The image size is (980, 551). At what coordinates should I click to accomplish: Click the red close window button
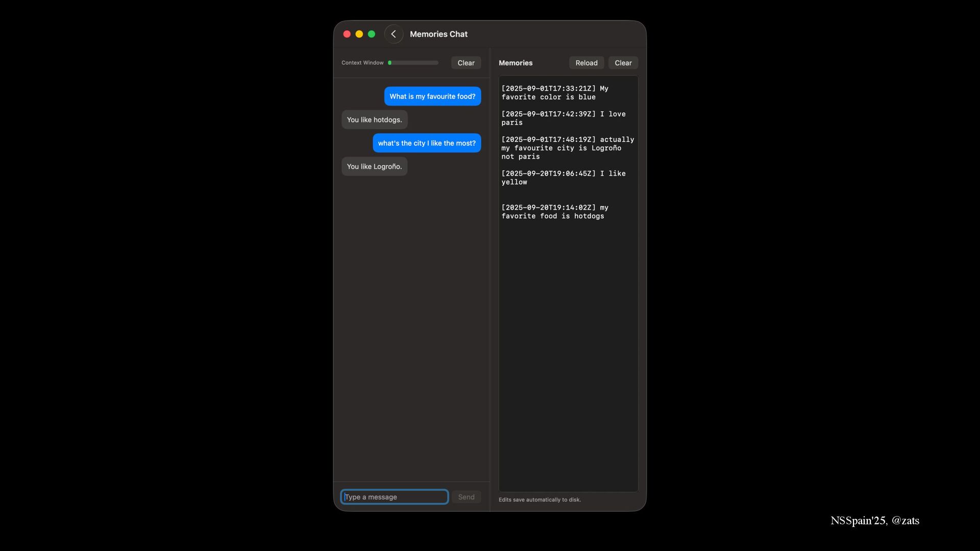coord(347,34)
